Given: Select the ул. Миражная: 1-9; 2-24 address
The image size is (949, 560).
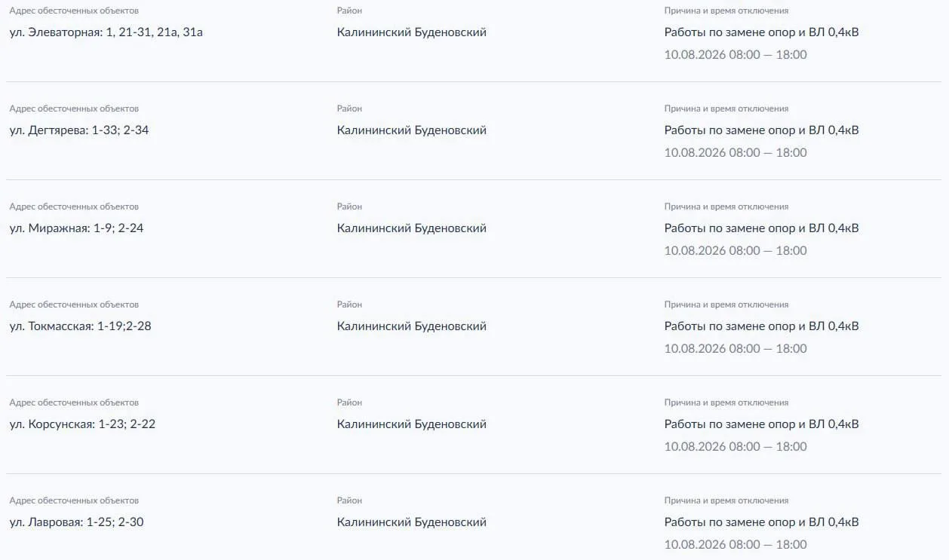Looking at the screenshot, I should point(76,228).
